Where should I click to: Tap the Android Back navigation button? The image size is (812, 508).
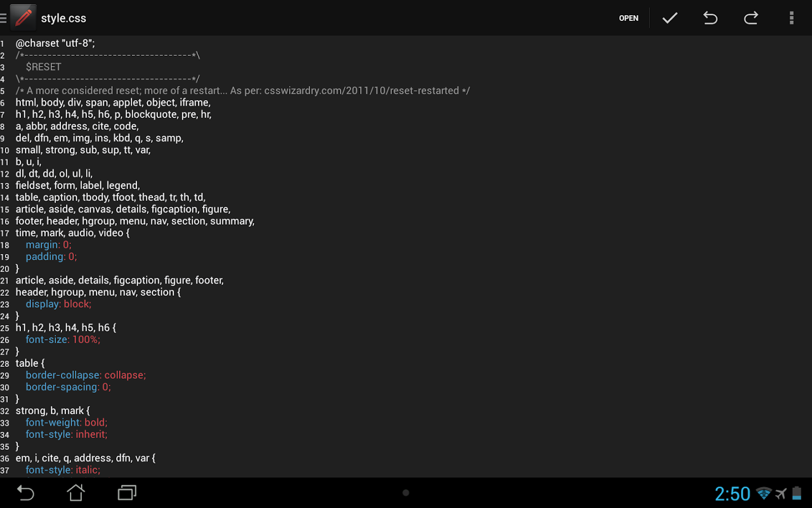coord(25,493)
